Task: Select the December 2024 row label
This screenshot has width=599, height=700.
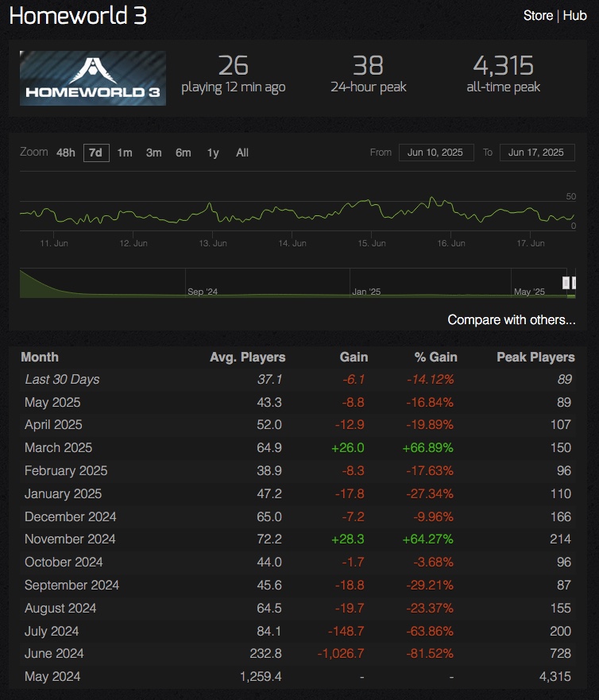Action: pos(71,517)
